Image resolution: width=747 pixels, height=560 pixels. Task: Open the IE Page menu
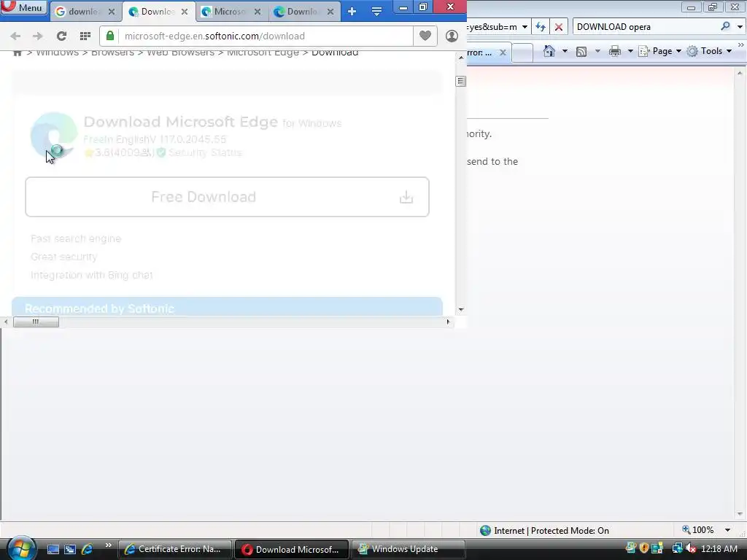660,51
